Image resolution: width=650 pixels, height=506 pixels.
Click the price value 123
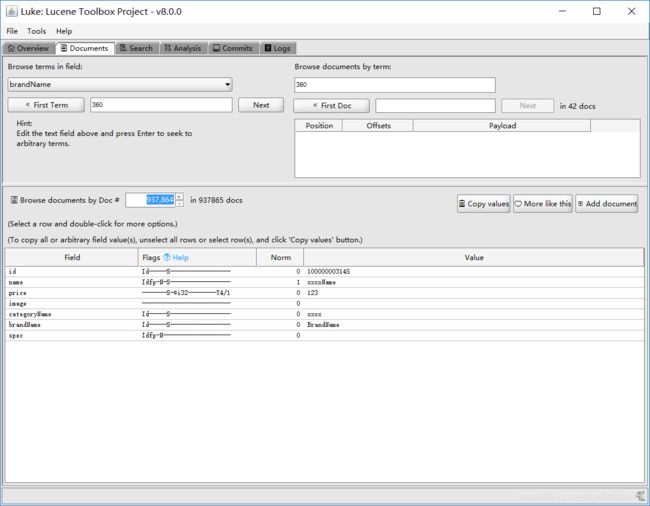point(313,293)
